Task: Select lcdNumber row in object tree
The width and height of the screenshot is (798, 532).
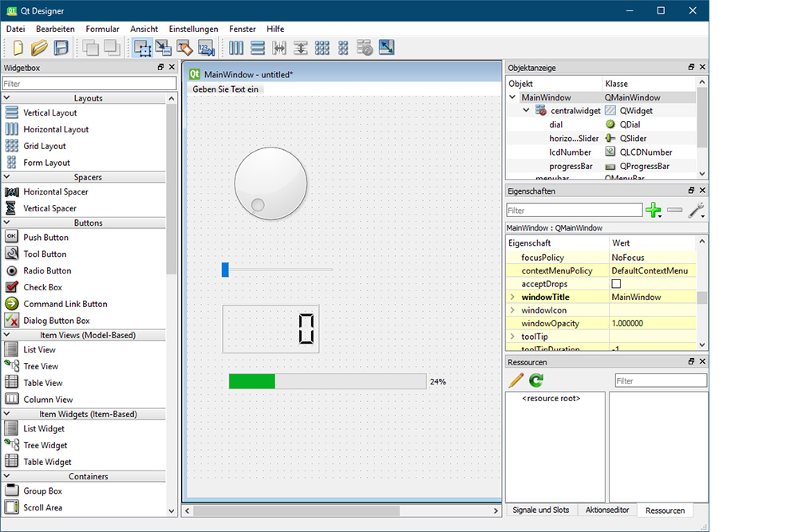Action: (x=601, y=152)
